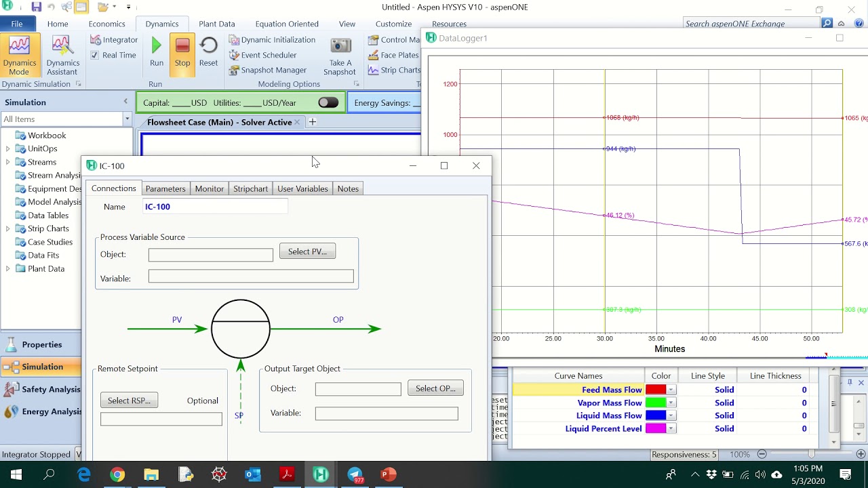Open the Snapshot Manager
This screenshot has height=488, width=868.
tap(267, 70)
